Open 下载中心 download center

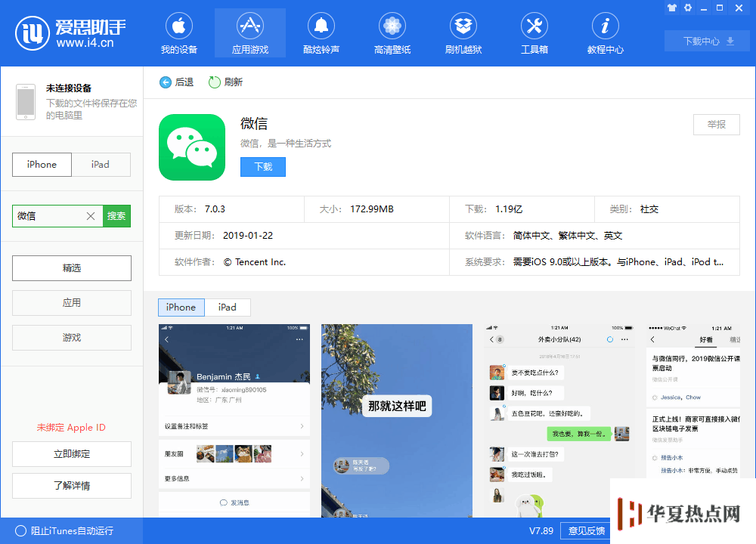(707, 41)
